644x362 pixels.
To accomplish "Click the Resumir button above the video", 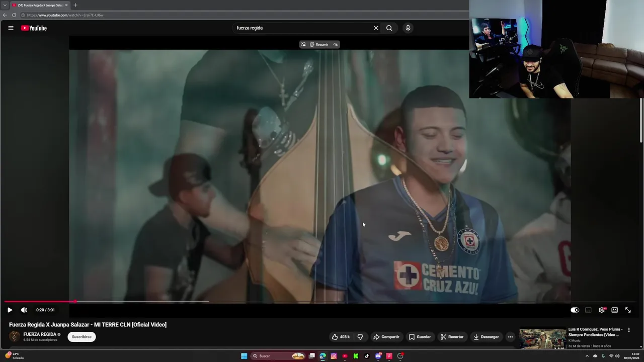I will pos(319,44).
